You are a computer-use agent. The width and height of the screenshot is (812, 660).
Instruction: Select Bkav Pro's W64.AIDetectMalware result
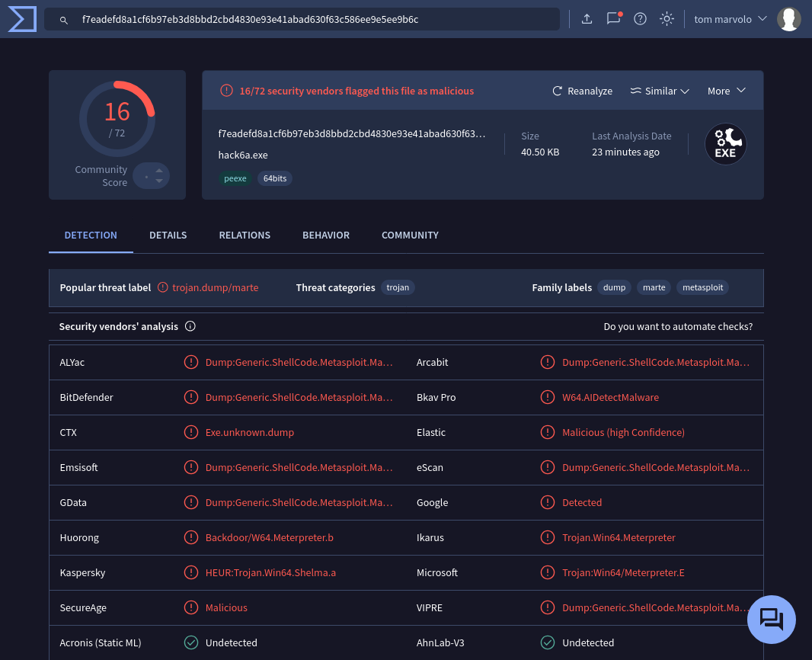pos(611,397)
